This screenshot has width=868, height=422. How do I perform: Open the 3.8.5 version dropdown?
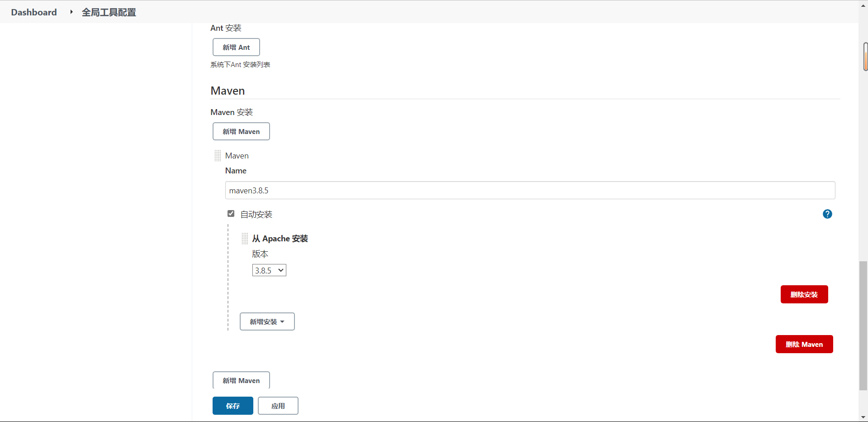[269, 270]
